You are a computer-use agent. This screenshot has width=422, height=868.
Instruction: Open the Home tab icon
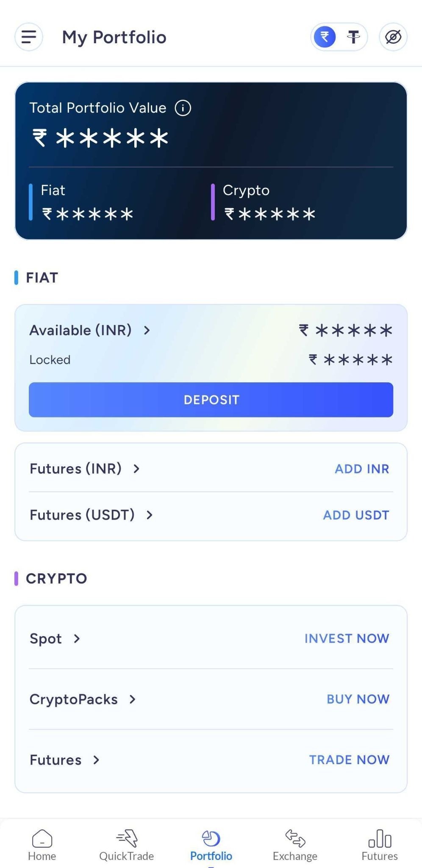42,838
